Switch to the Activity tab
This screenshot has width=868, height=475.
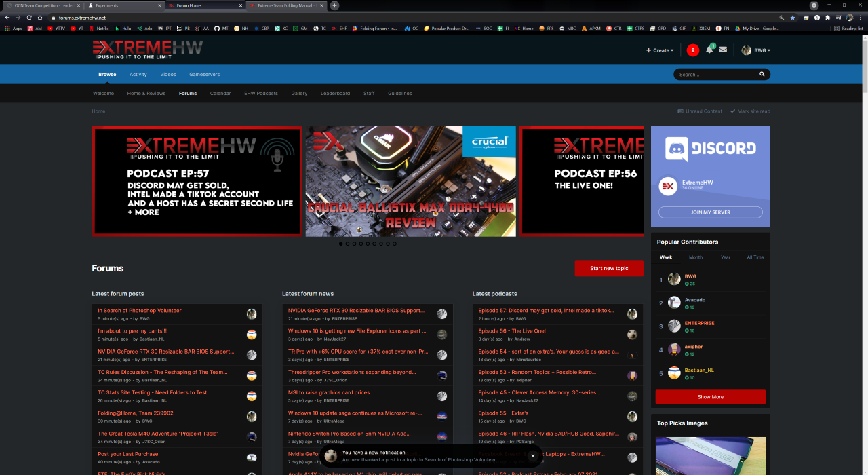[x=138, y=75]
